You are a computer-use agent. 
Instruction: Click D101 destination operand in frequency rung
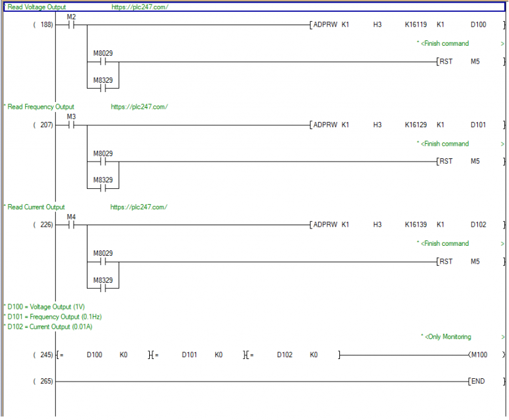[479, 125]
